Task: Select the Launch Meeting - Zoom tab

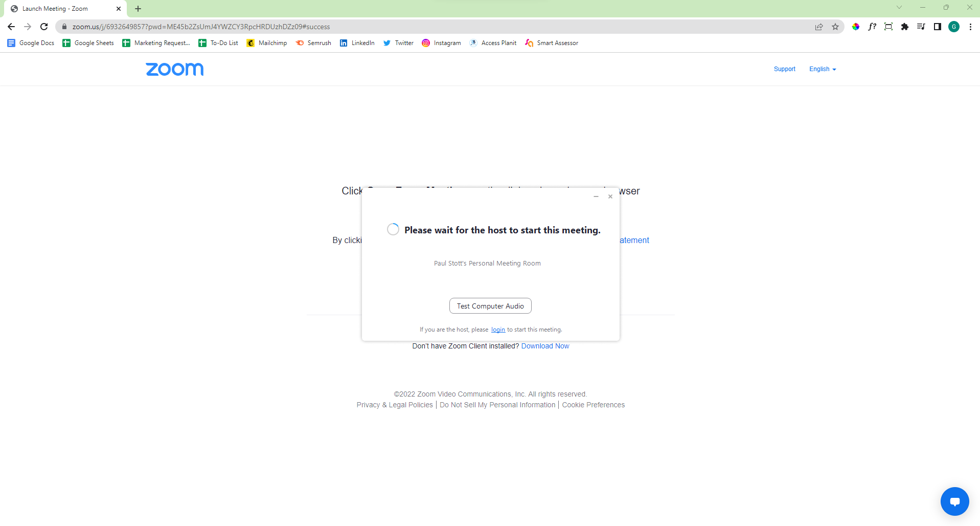Action: 65,9
